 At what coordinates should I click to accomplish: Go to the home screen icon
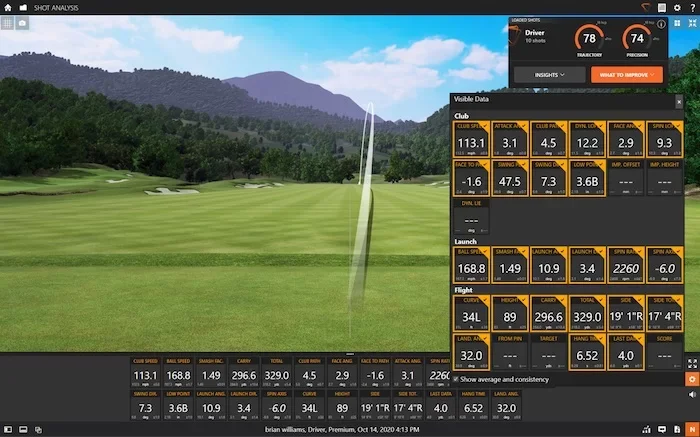pos(8,8)
